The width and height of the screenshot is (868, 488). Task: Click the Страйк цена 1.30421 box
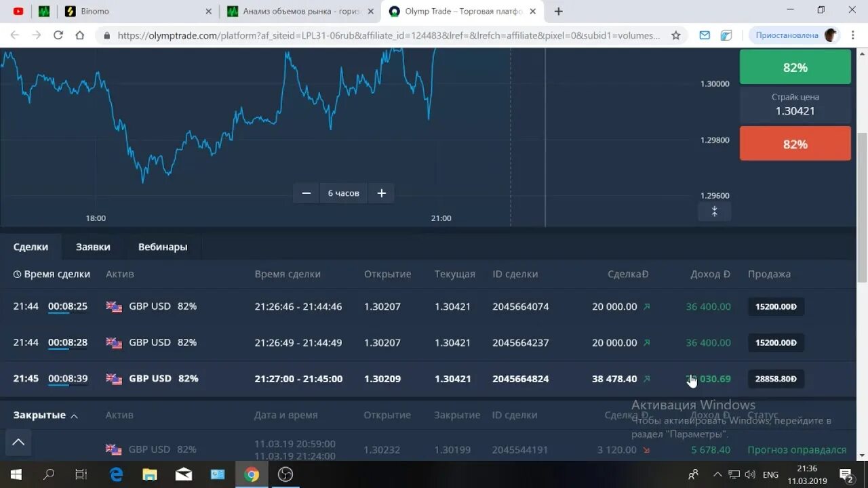pos(795,105)
